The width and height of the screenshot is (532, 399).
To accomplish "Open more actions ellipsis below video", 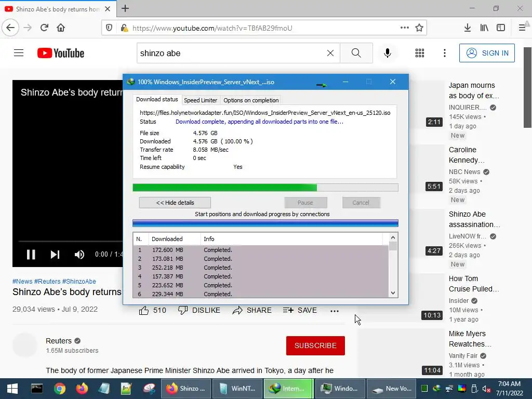I will (x=335, y=311).
